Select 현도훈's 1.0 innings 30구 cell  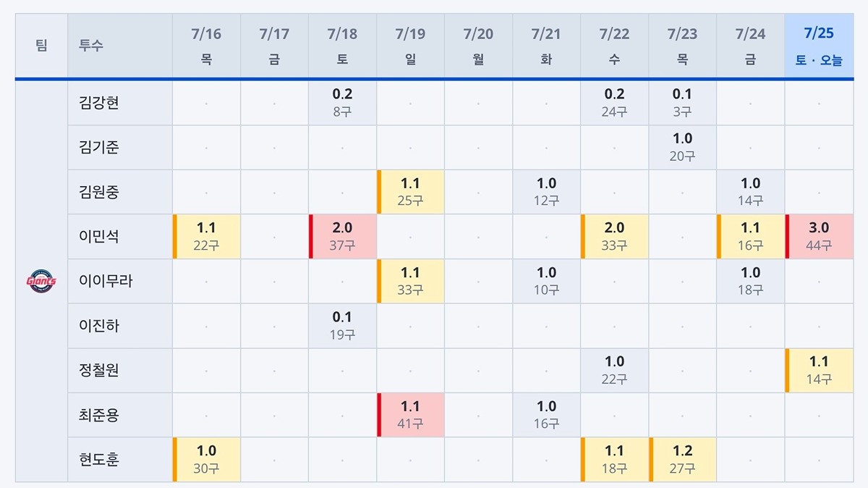click(x=207, y=460)
